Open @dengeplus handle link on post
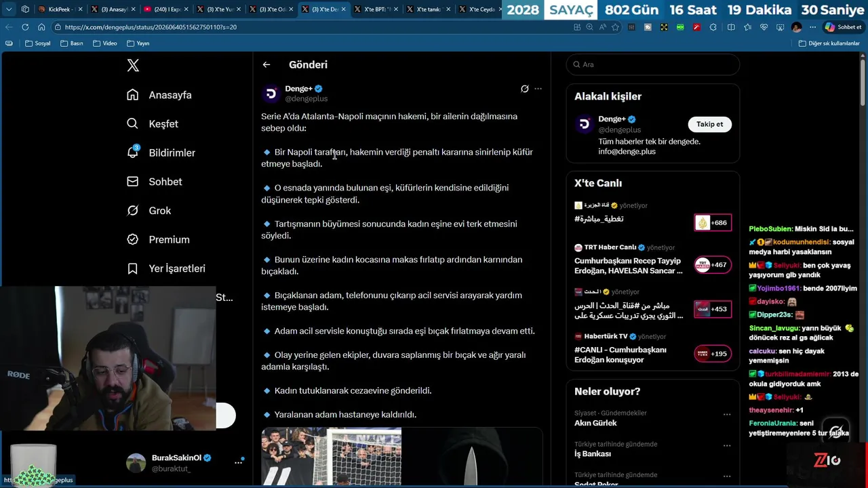The image size is (868, 488). 306,99
